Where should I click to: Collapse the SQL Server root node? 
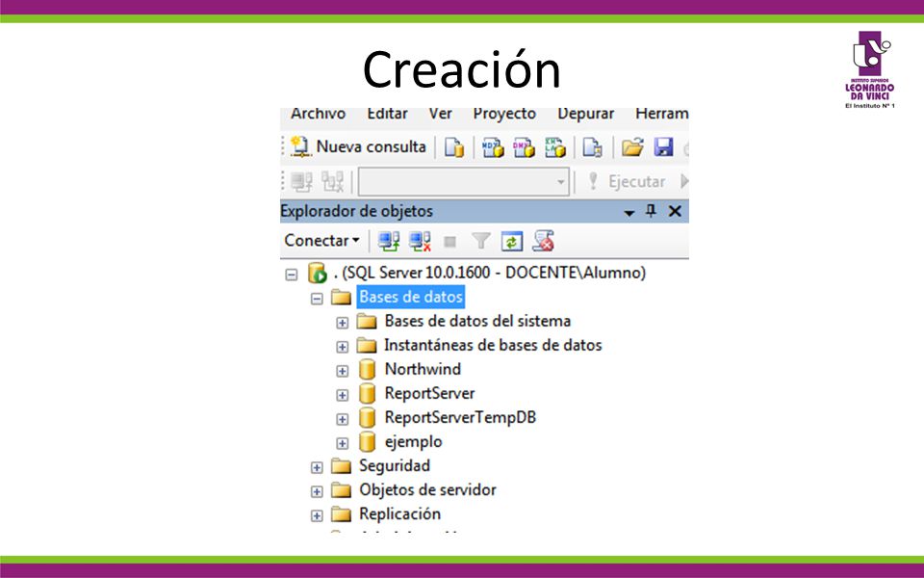291,275
